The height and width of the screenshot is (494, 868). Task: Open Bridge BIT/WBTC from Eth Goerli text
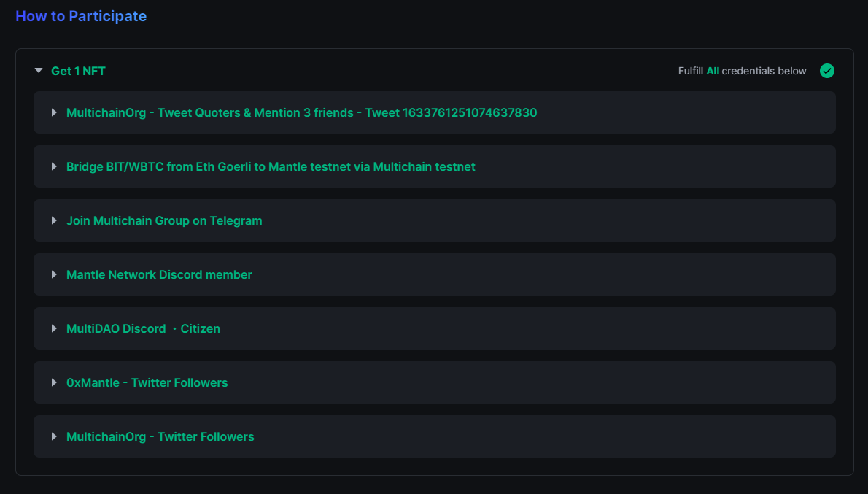(x=271, y=166)
